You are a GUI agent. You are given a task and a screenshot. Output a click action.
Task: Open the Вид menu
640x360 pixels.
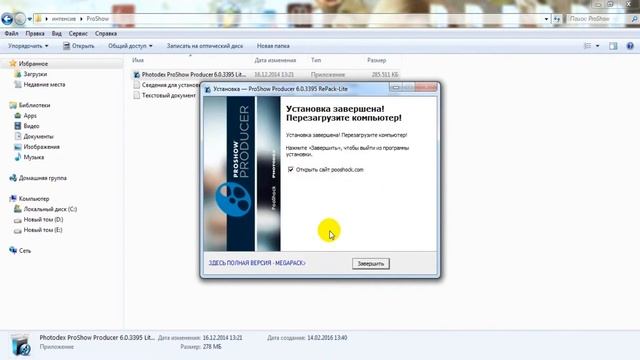[57, 33]
